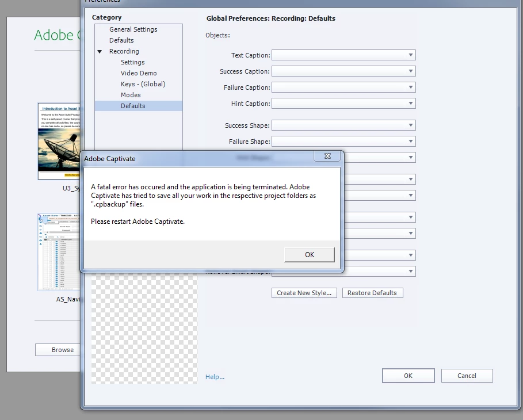Select Modes under Recording
This screenshot has width=523, height=420.
click(131, 95)
